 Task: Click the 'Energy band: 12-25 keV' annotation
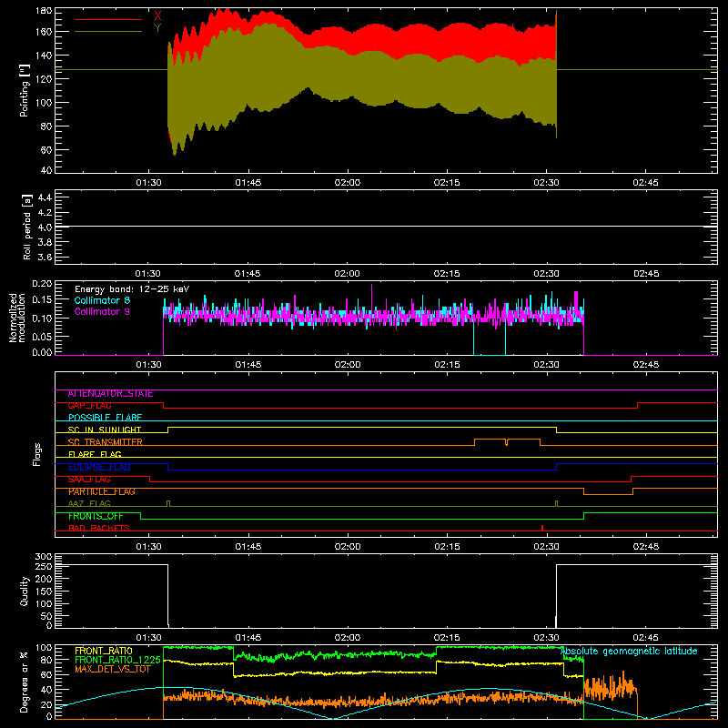coord(132,289)
